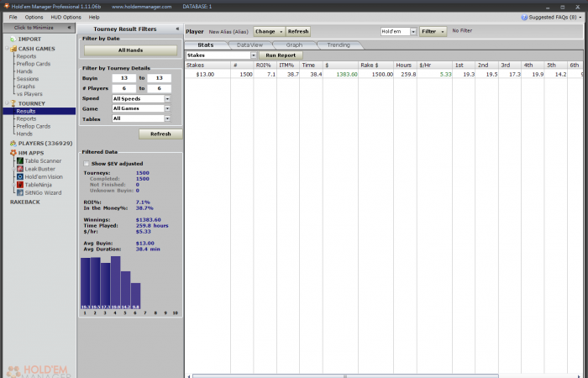Viewport: 588px width, 378px height.
Task: Collapse the Tourney Result Filters panel arrow
Action: (177, 29)
